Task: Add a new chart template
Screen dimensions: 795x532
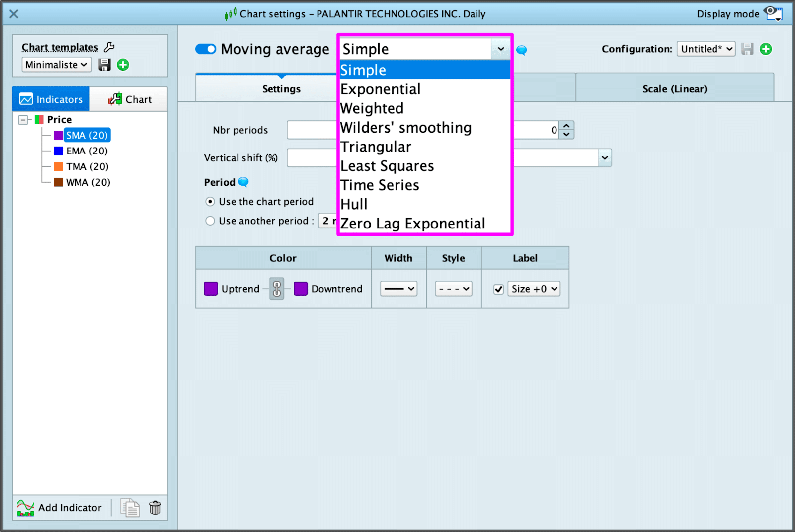Action: click(x=123, y=65)
